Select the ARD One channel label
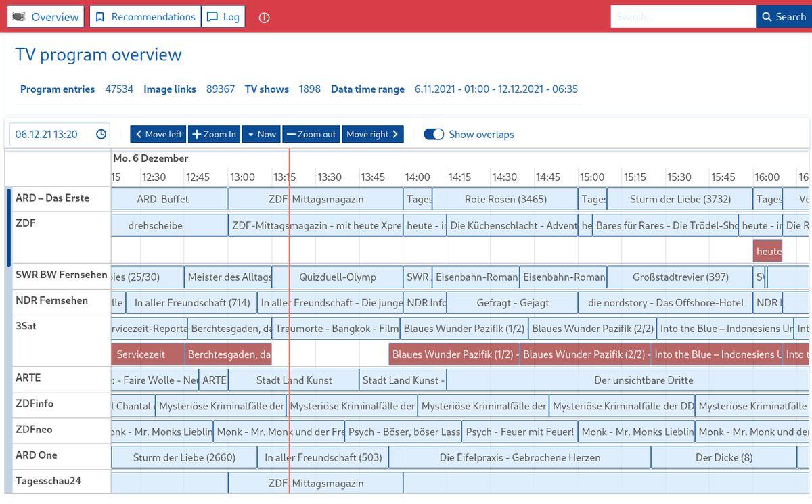The image size is (812, 504). (x=36, y=455)
